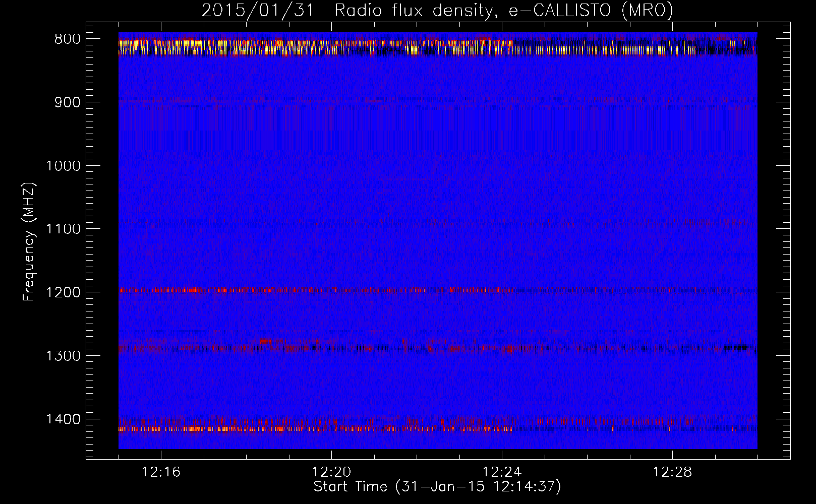Click the 1000 frequency tick label
816x504 pixels.
tap(63, 166)
